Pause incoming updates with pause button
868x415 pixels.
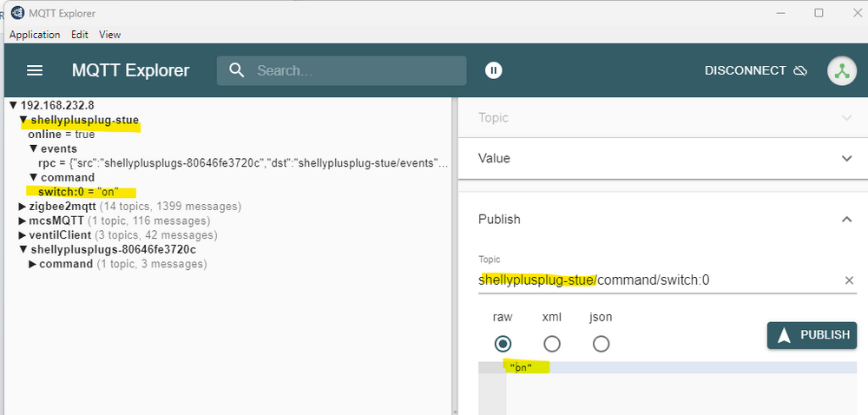[x=494, y=70]
